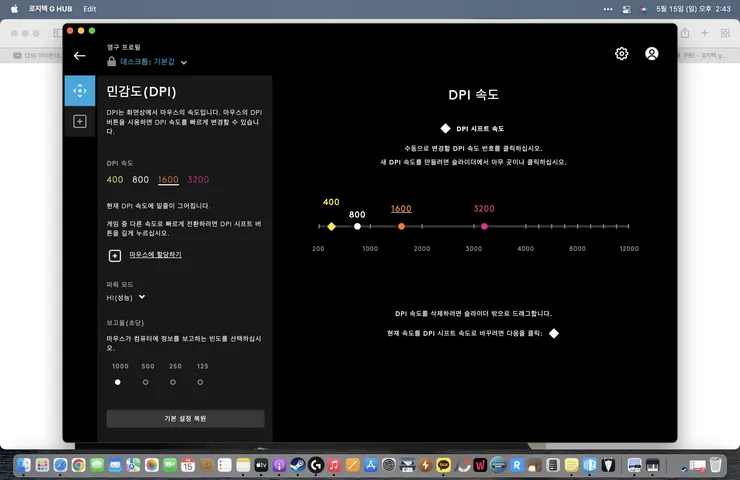740x480 pixels.
Task: Select 125 report rate radio button
Action: (x=200, y=382)
